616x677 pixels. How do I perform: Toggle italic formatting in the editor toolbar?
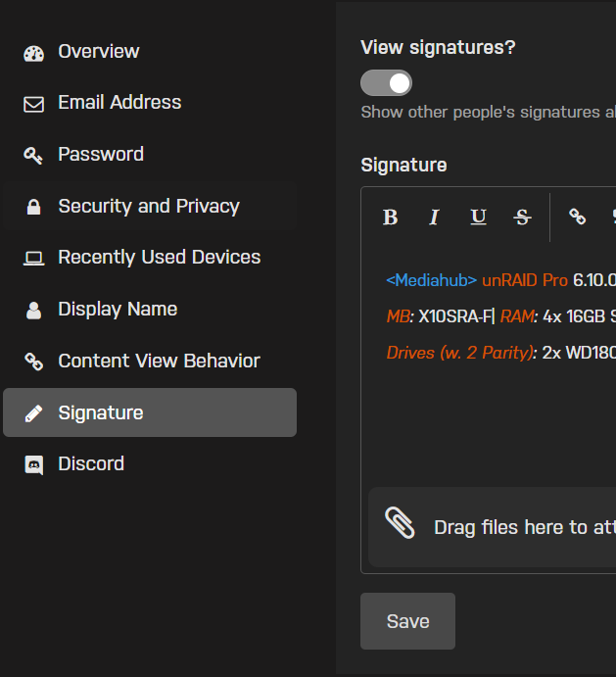tap(434, 218)
